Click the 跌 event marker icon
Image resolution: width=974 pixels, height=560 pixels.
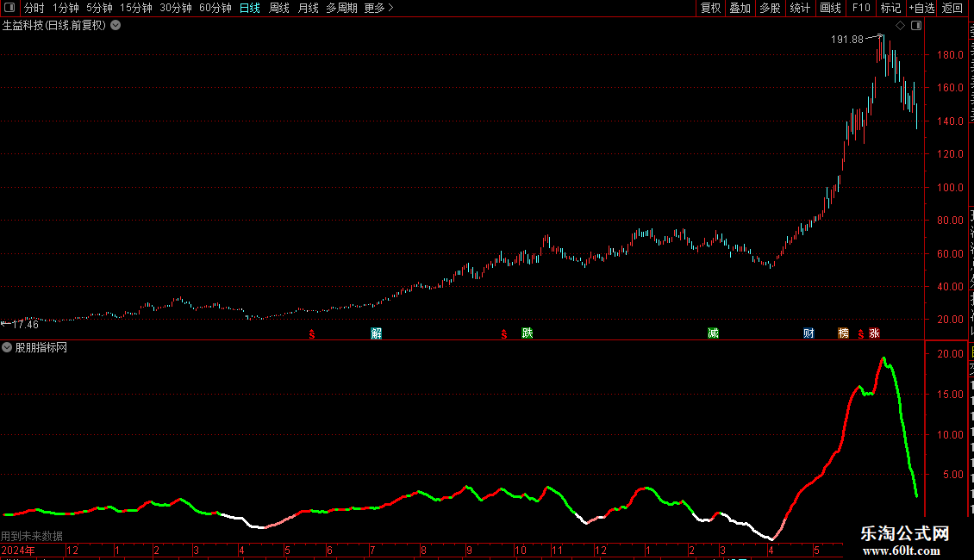point(528,333)
